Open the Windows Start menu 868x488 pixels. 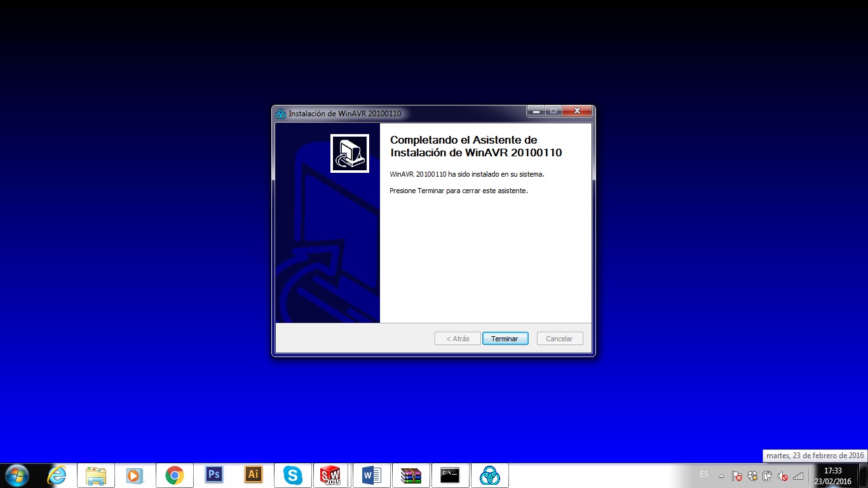click(x=17, y=475)
